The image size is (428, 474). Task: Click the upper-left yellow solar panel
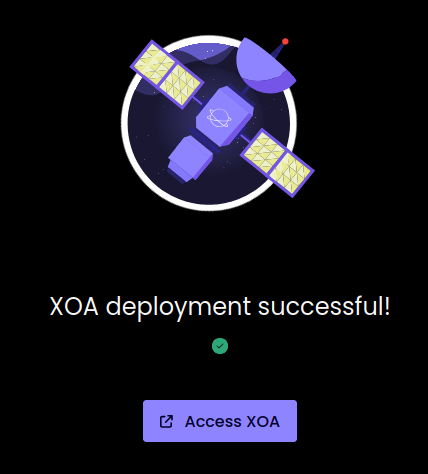coord(167,74)
